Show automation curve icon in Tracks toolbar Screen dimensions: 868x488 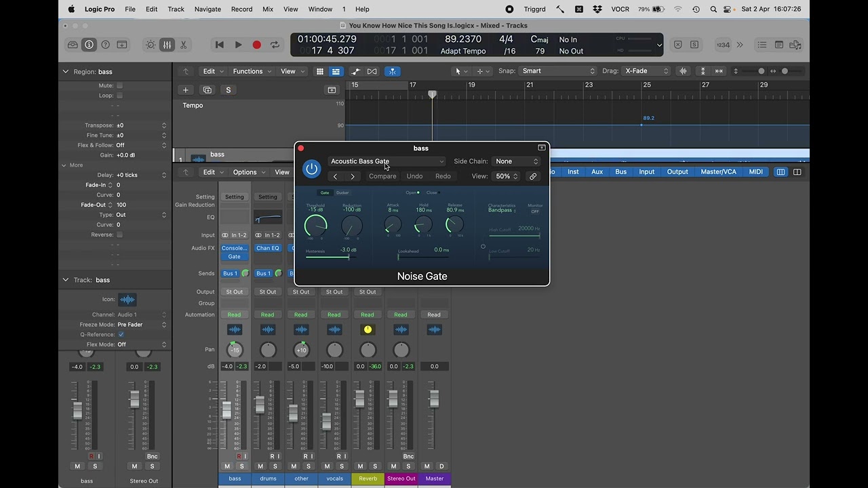(x=355, y=71)
